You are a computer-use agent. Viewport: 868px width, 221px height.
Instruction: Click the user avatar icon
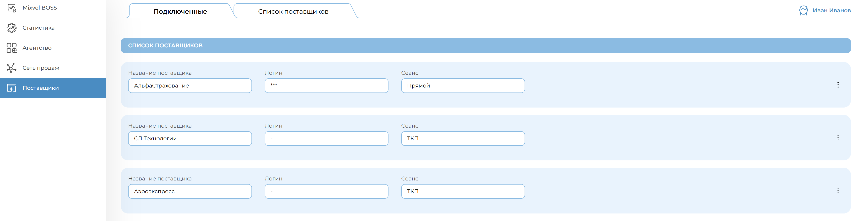[803, 10]
